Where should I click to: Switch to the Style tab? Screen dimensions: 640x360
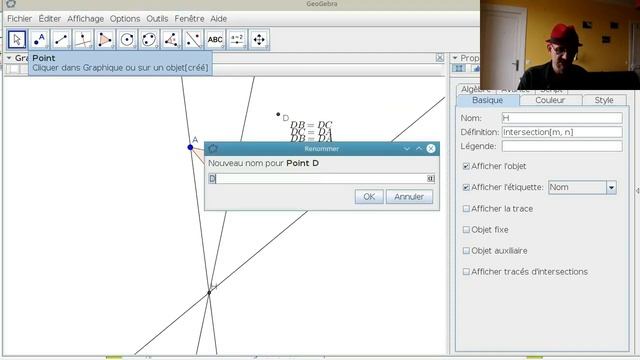(604, 100)
